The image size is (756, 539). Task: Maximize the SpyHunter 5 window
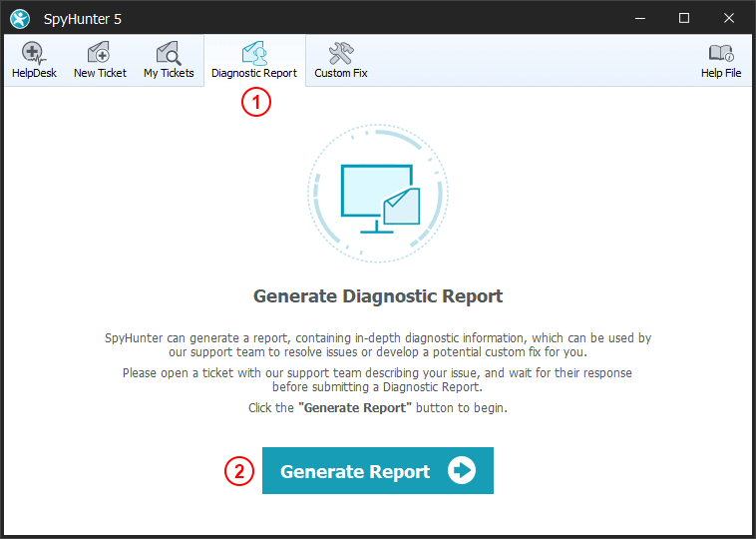click(x=683, y=18)
